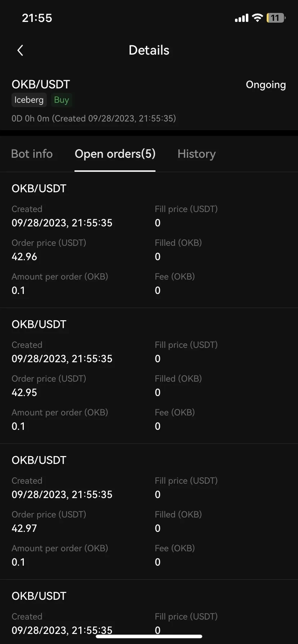Tap the Wi-Fi status icon
Screen dimensions: 298x644
pyautogui.click(x=257, y=18)
